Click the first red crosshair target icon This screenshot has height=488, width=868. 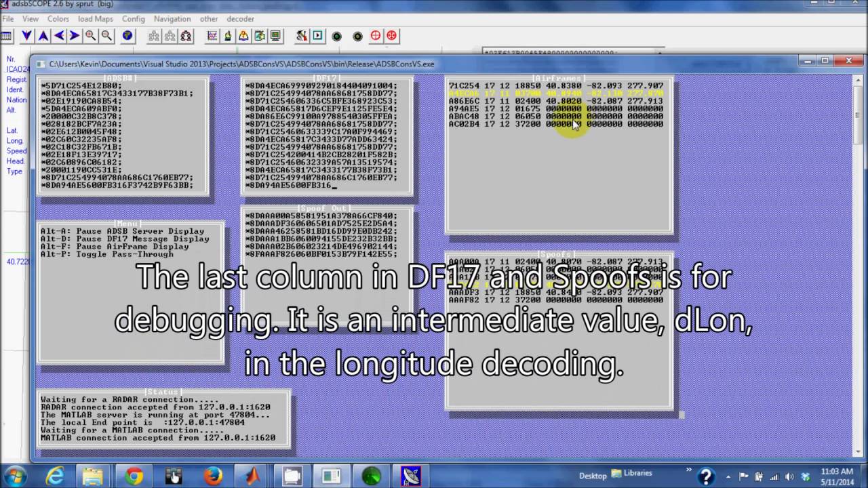[376, 36]
